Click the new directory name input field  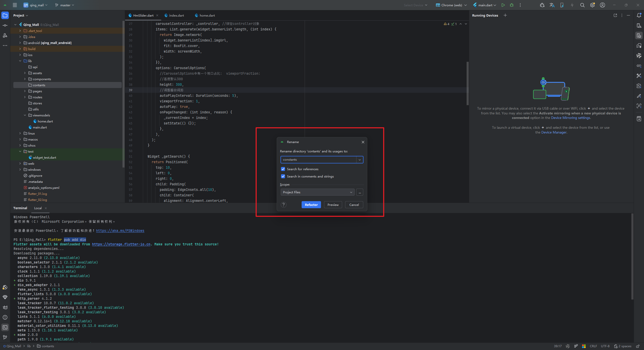(318, 160)
